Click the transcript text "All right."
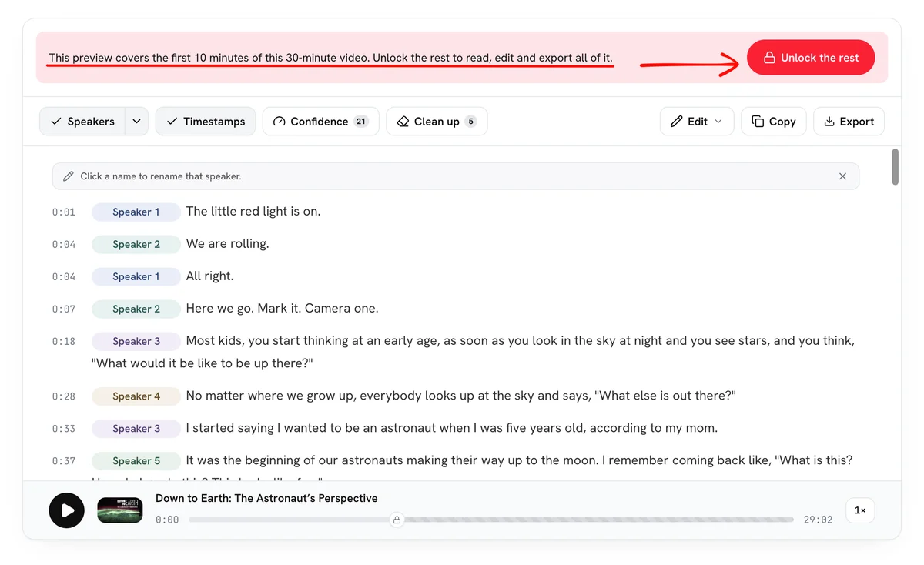 [209, 276]
